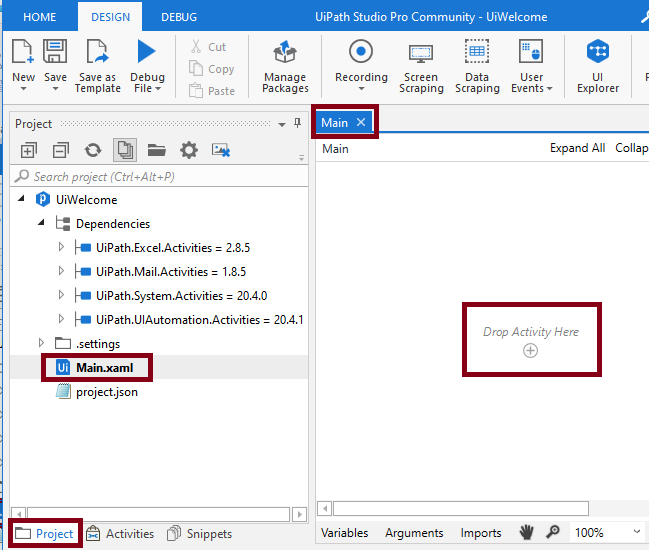
Task: Close the Main document tab
Action: tap(361, 122)
